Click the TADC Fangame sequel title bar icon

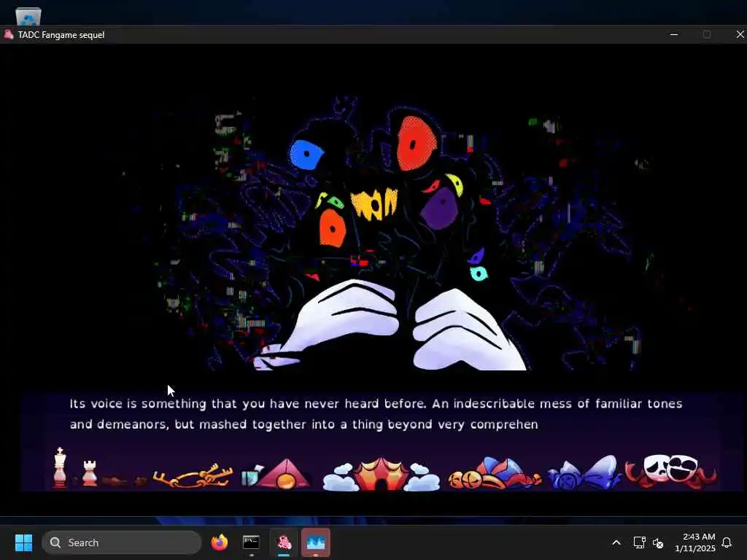(9, 34)
